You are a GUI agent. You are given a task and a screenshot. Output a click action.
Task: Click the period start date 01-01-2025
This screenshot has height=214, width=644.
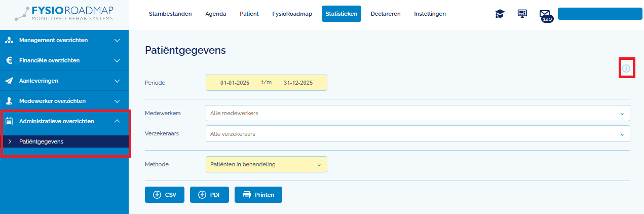coord(235,83)
